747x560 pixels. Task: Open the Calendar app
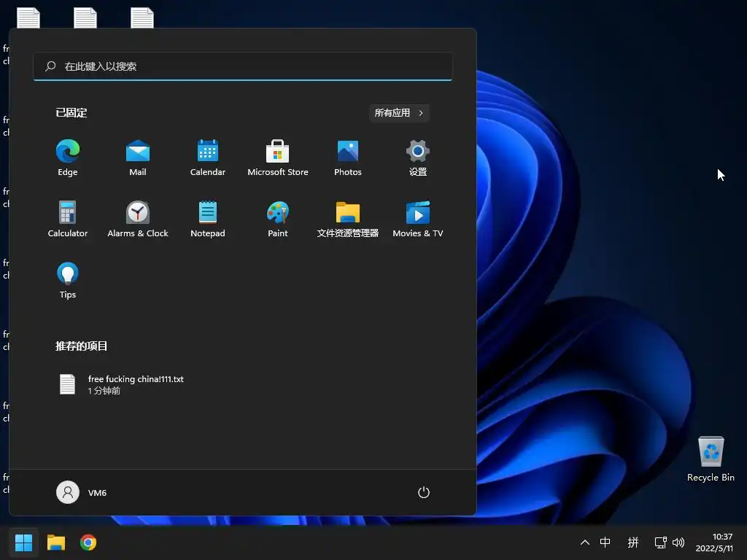click(x=208, y=157)
